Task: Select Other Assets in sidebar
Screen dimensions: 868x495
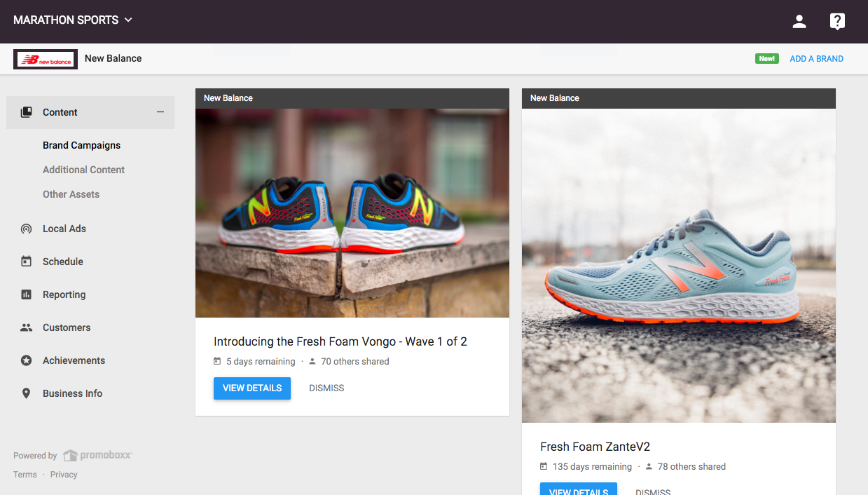Action: pyautogui.click(x=71, y=194)
